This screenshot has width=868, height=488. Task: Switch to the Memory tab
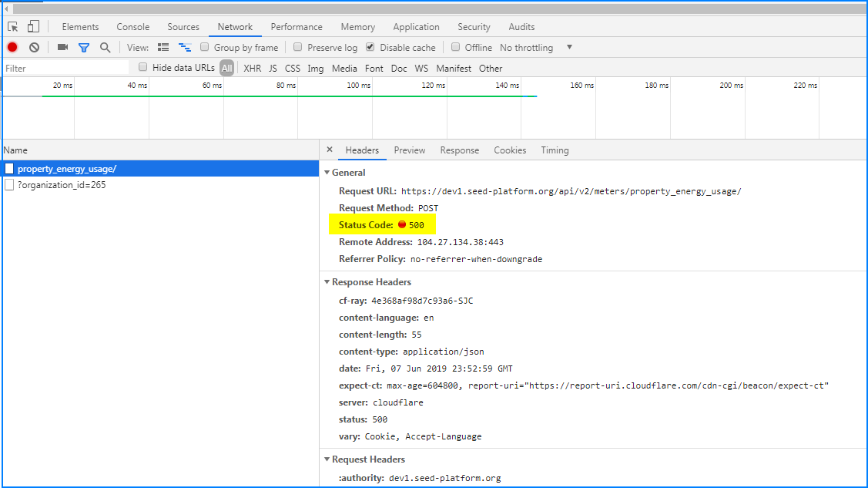click(x=357, y=26)
